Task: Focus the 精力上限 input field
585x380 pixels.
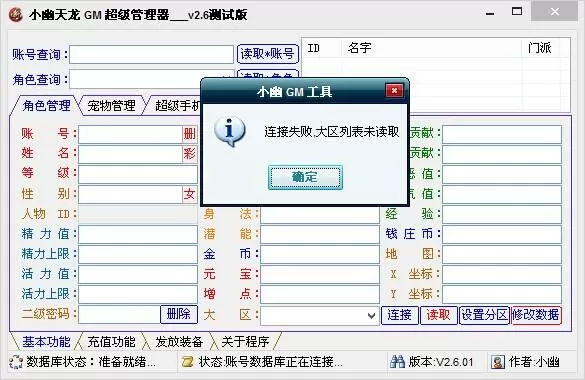Action: pos(138,254)
